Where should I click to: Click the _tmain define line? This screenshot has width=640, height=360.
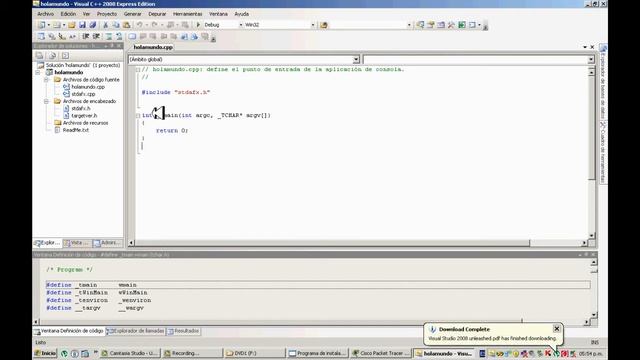coord(318,285)
